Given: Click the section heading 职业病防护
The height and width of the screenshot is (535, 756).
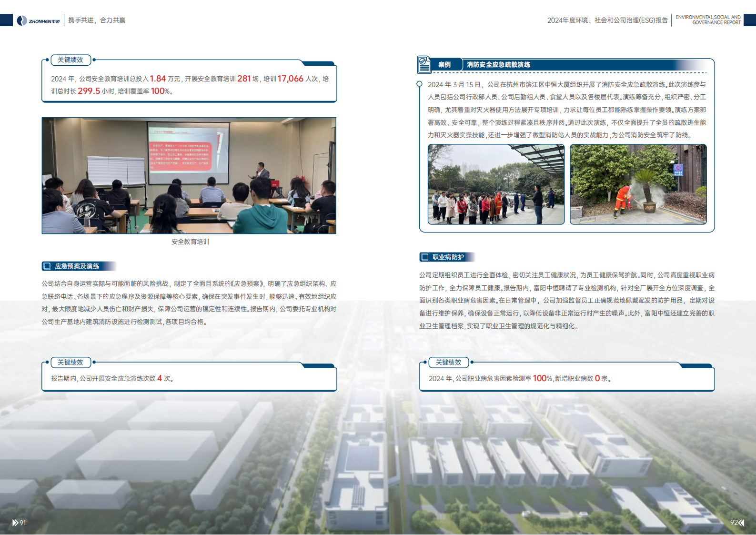Looking at the screenshot, I should [x=448, y=257].
